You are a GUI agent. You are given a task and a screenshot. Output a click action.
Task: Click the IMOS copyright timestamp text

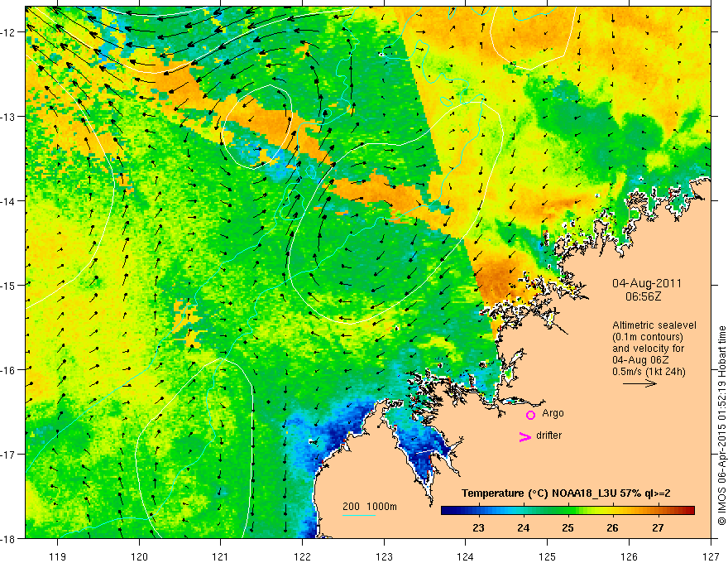click(721, 425)
